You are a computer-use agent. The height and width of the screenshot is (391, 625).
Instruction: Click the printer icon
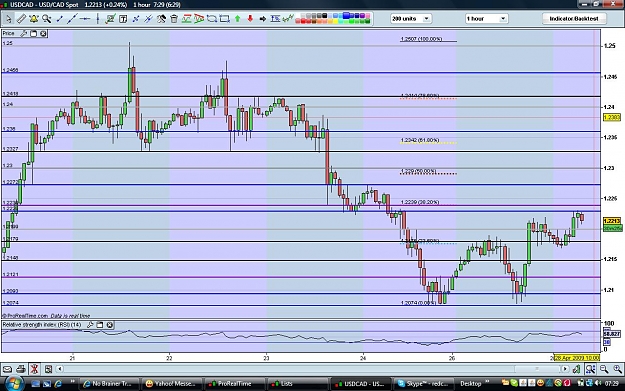(21, 369)
